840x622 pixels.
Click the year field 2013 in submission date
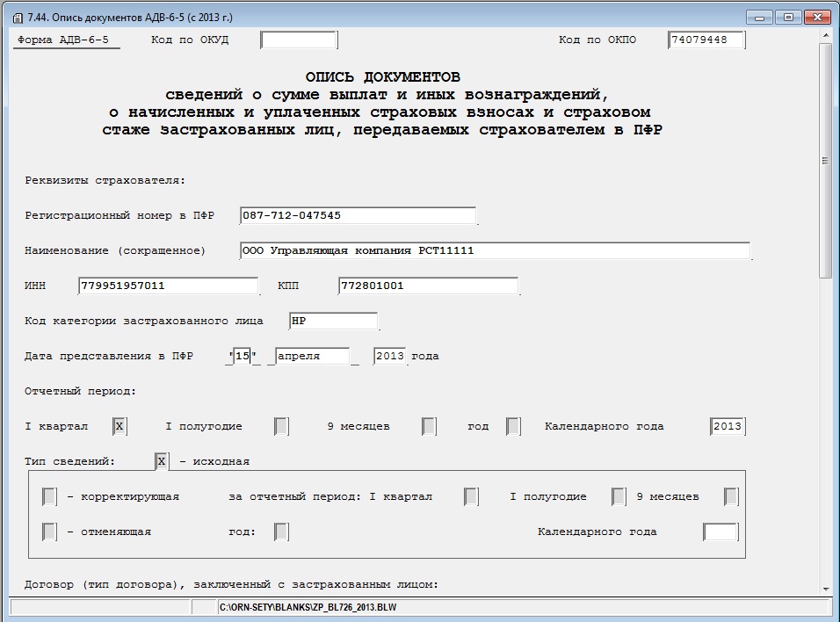[x=389, y=357]
